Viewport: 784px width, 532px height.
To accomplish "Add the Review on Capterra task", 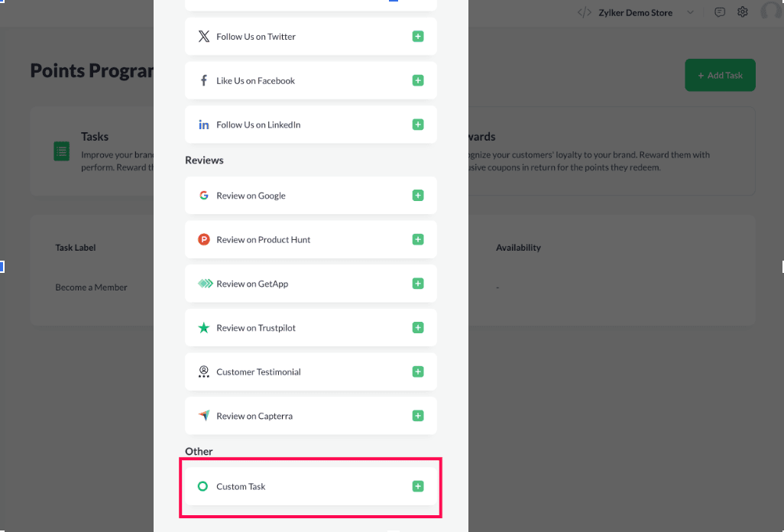I will [418, 416].
